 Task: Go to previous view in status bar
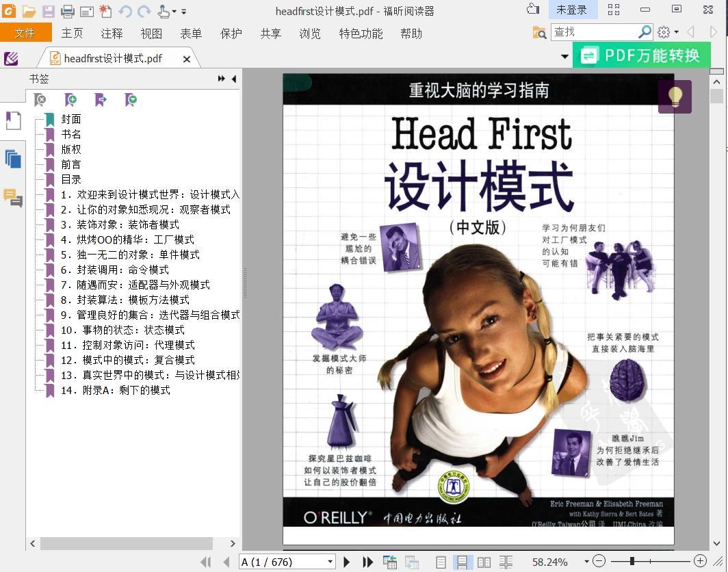[x=389, y=562]
